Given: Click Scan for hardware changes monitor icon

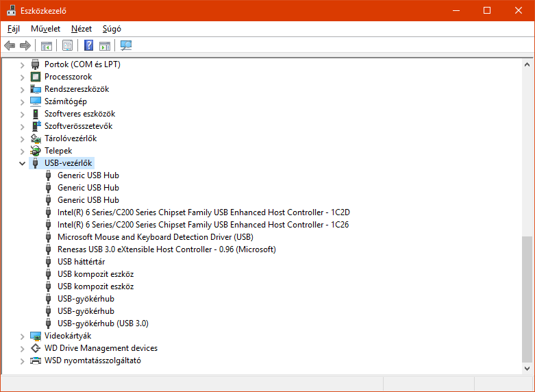Looking at the screenshot, I should click(126, 45).
